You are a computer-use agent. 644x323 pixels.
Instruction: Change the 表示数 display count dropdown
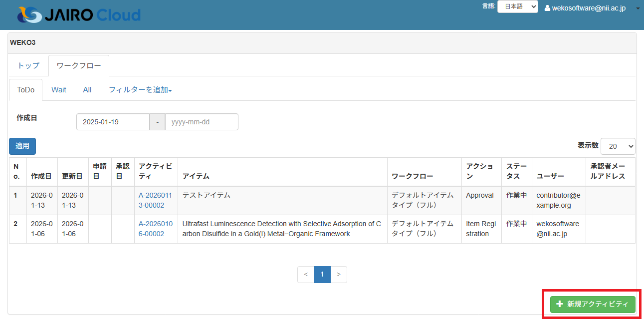(618, 146)
